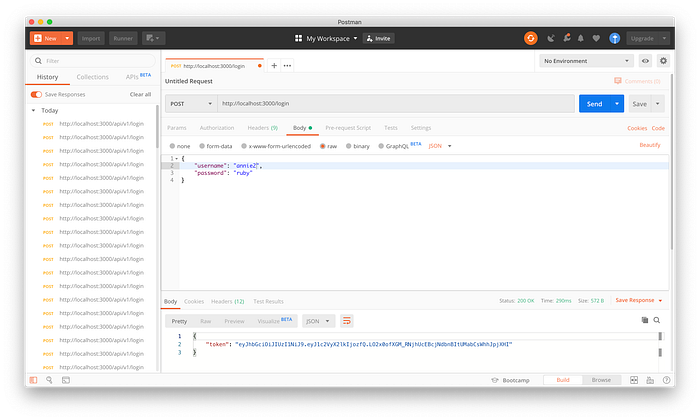Toggle sidebar icon in status bar
Viewport: 700px width, 420px height.
click(33, 380)
